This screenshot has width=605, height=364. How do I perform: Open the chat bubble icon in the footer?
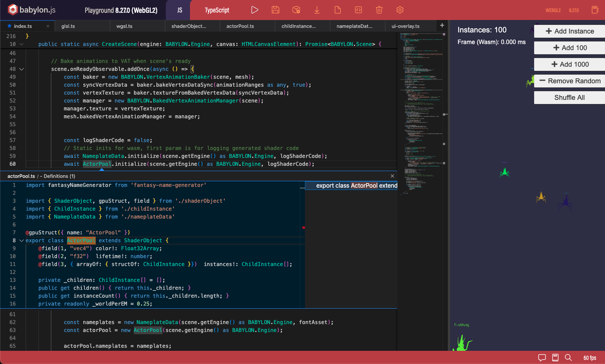[x=542, y=358]
